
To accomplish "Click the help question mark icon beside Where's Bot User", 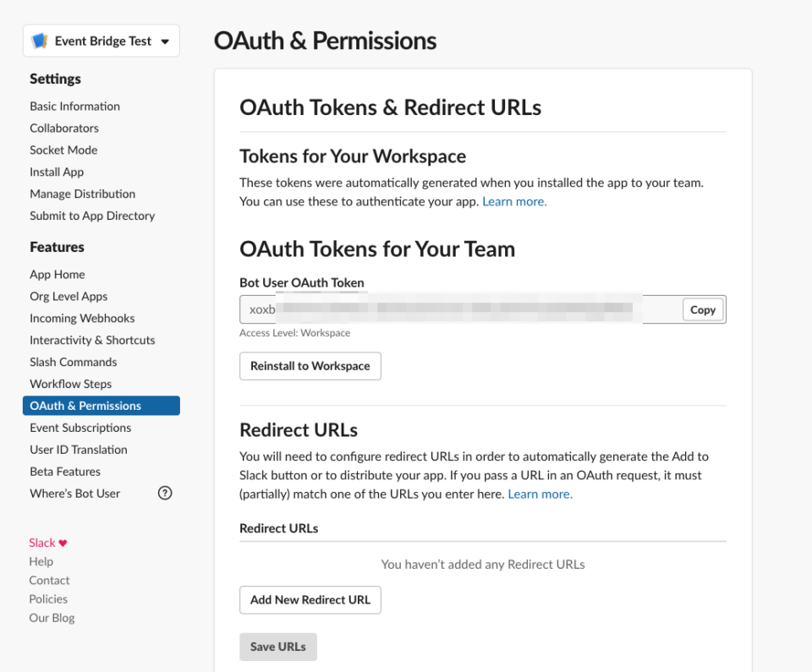I will pyautogui.click(x=165, y=493).
